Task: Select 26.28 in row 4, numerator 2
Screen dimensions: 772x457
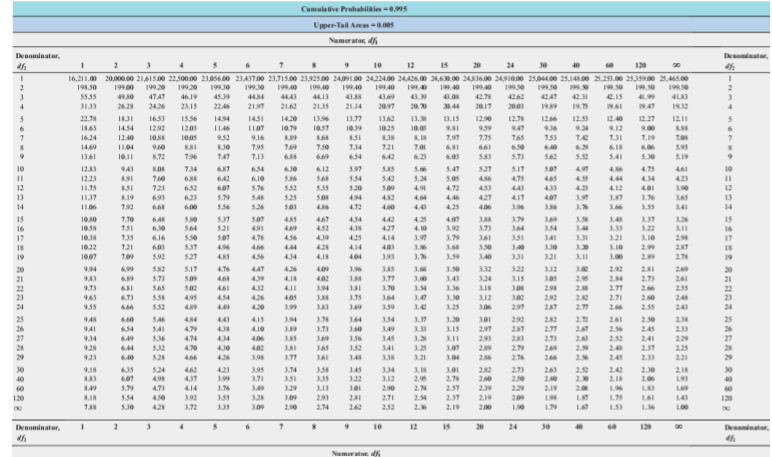Action: pos(126,106)
